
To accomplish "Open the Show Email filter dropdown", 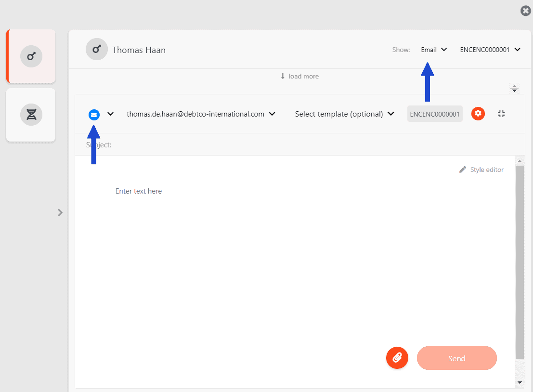I will (434, 50).
